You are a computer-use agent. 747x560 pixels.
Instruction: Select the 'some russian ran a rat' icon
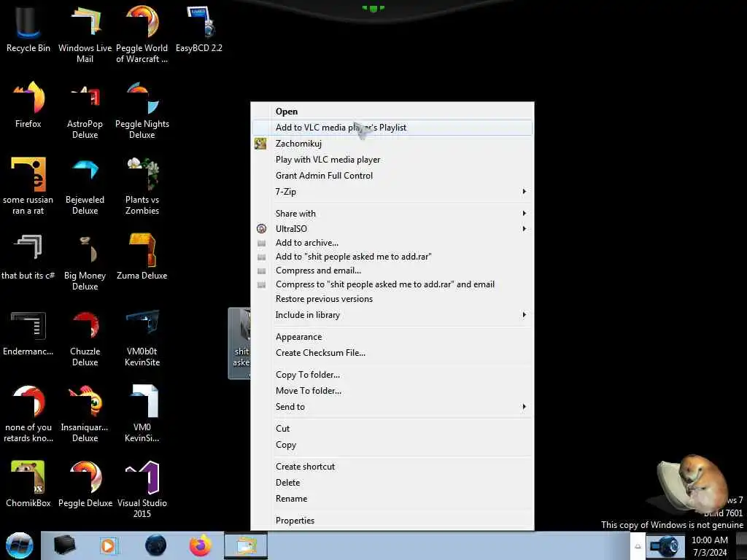point(28,186)
